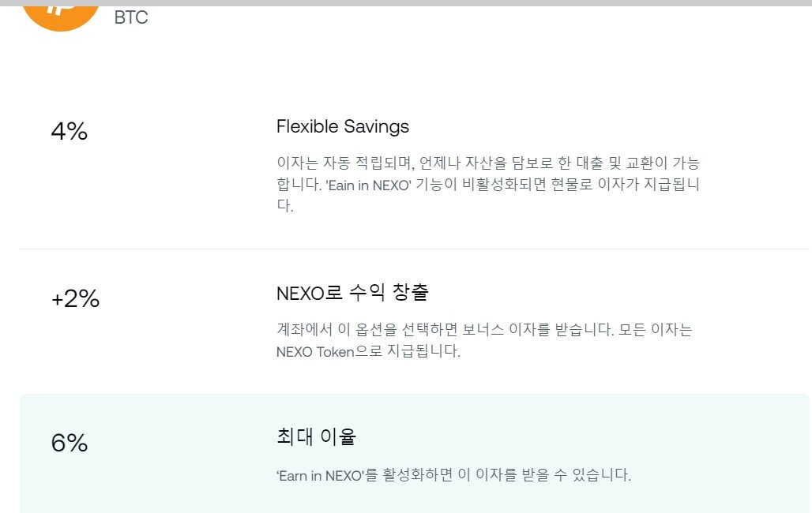The height and width of the screenshot is (513, 812).
Task: Open the Flexible Savings heading
Action: (x=342, y=126)
